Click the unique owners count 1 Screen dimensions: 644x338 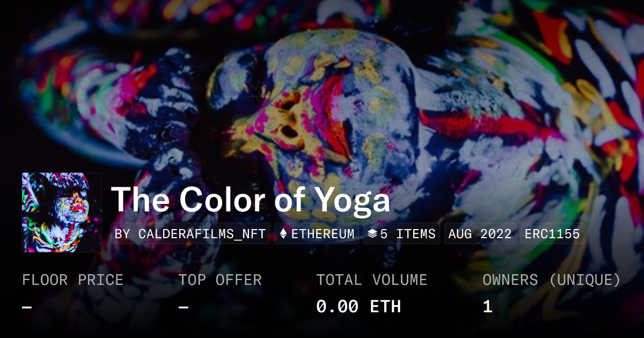point(487,307)
